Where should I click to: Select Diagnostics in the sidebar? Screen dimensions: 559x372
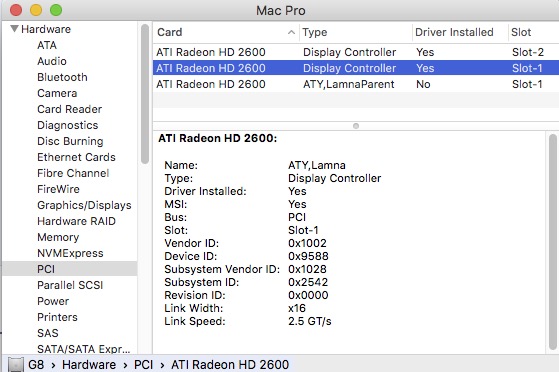67,125
